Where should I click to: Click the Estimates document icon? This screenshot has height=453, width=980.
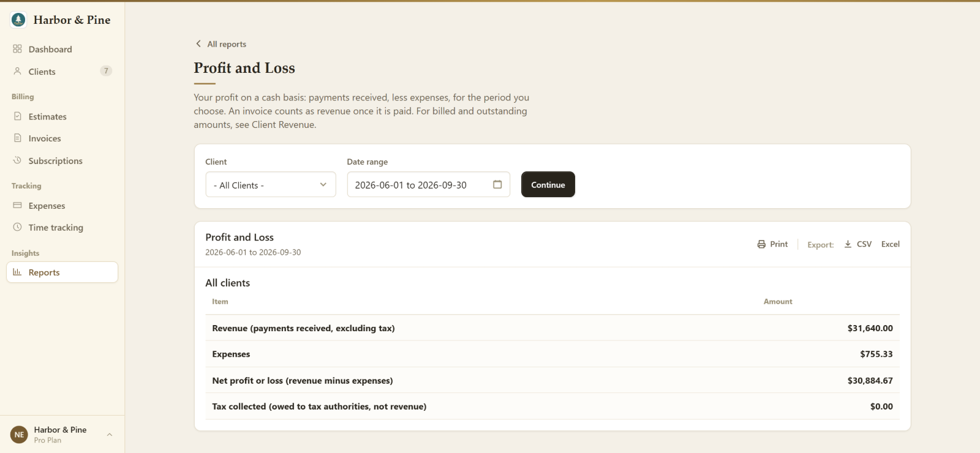(x=17, y=116)
